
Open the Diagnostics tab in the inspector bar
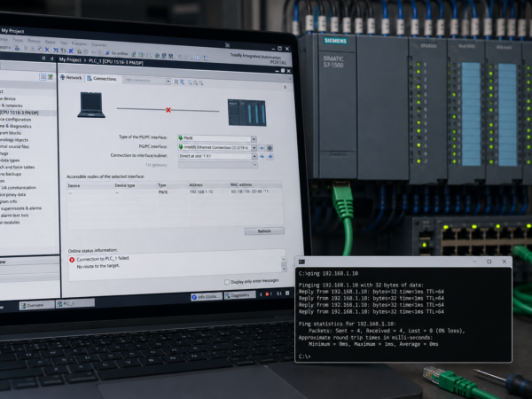click(238, 295)
